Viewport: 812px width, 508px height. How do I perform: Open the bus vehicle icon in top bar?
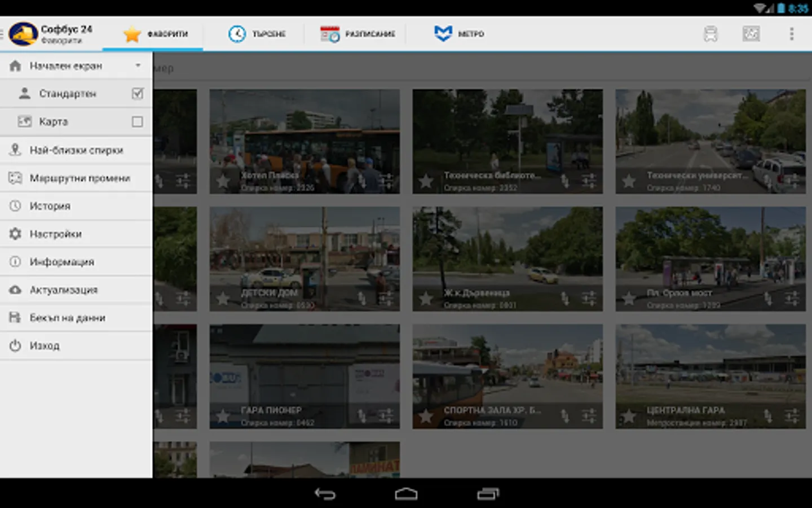pos(710,34)
